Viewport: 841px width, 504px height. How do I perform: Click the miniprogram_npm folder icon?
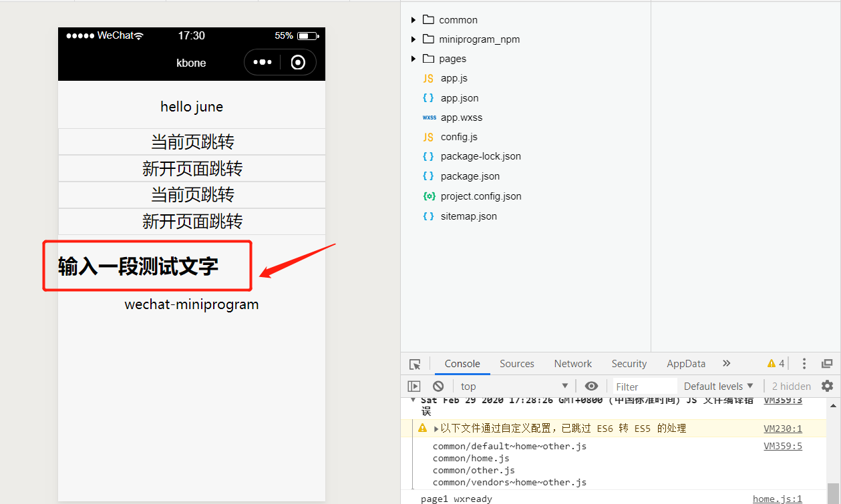(428, 39)
